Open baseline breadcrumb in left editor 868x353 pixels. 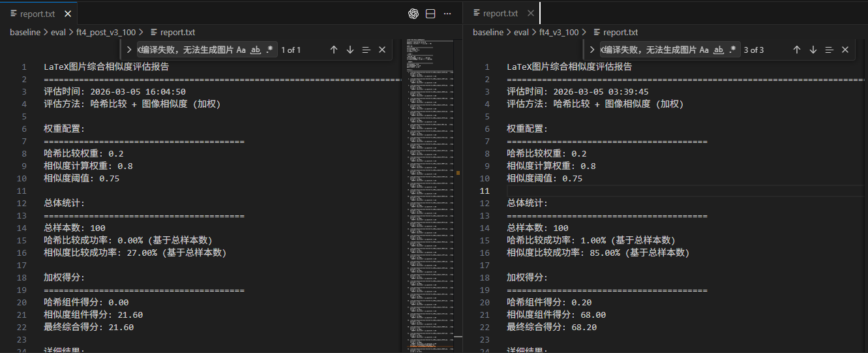tap(25, 32)
